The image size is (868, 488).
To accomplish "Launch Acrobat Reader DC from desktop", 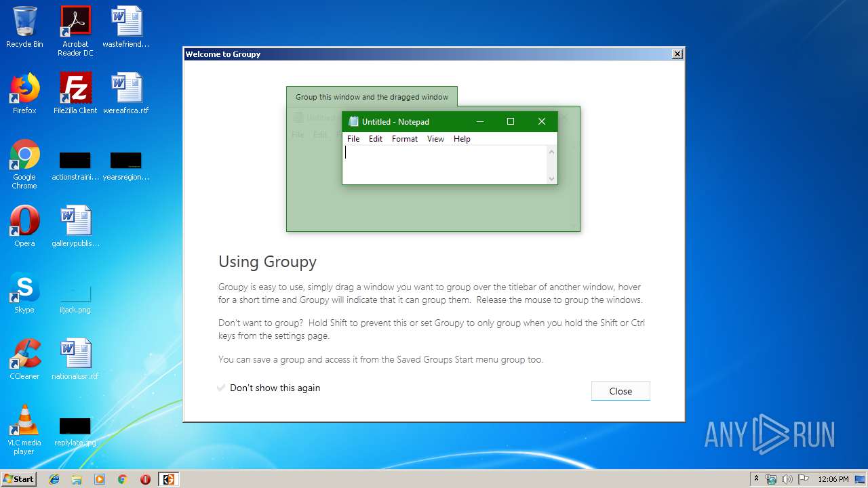I will tap(75, 31).
